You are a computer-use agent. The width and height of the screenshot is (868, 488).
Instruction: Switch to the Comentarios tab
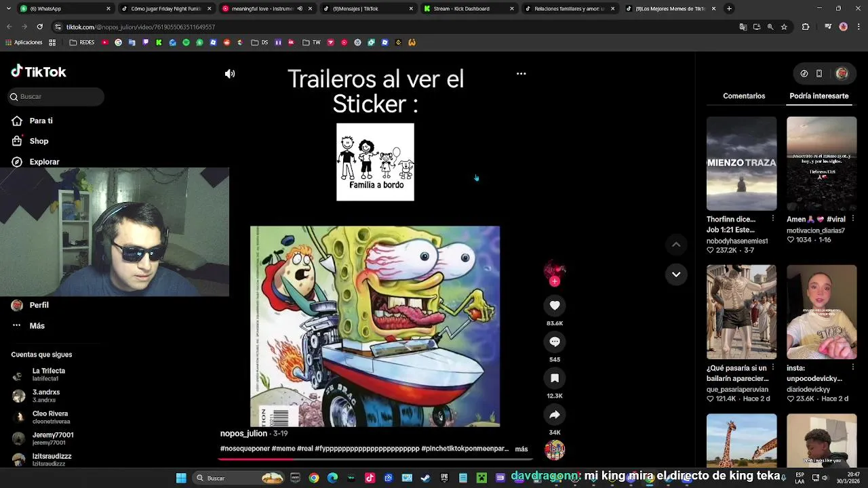(744, 96)
